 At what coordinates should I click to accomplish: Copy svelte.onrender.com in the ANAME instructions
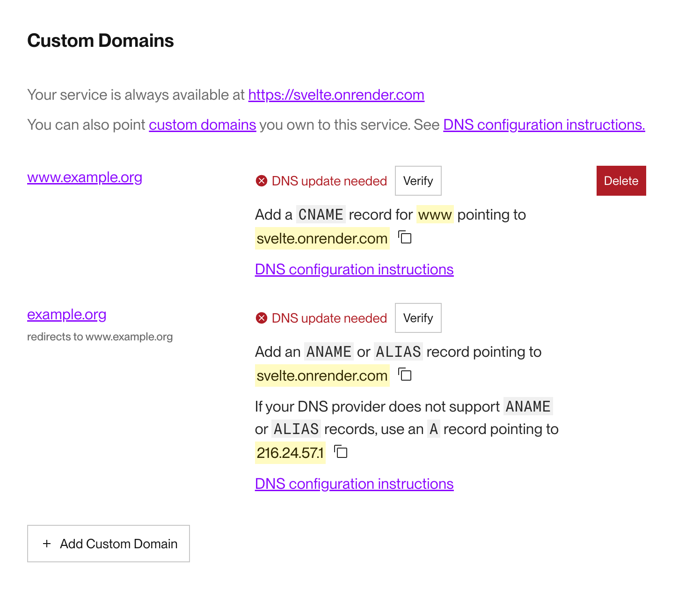tap(405, 375)
